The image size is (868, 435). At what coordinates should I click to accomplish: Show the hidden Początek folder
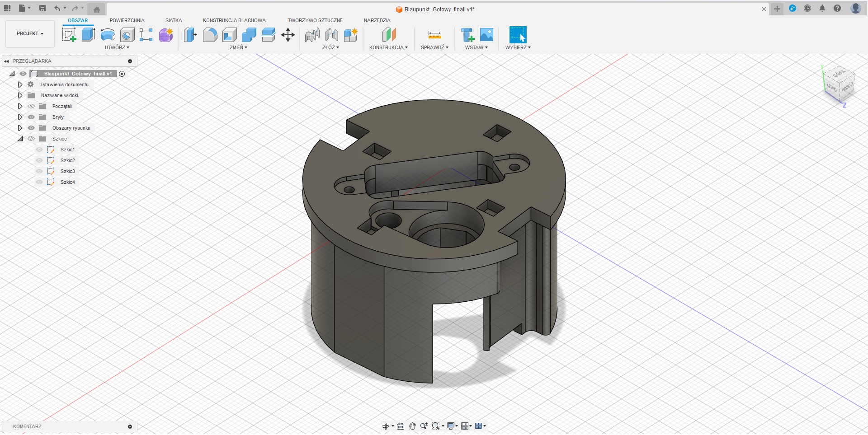[31, 106]
